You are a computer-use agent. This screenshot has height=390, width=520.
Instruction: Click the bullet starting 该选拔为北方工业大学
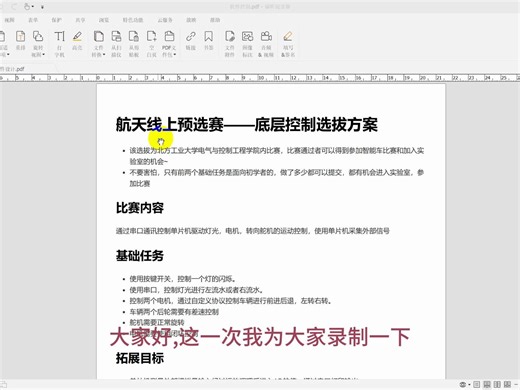[x=277, y=156]
